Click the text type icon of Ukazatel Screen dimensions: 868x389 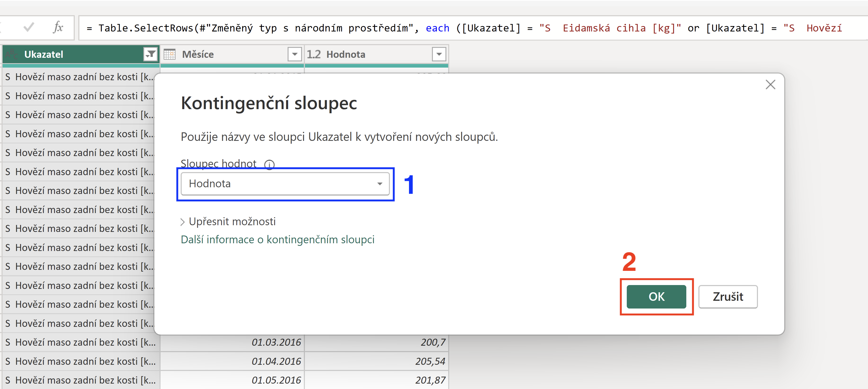pyautogui.click(x=11, y=54)
